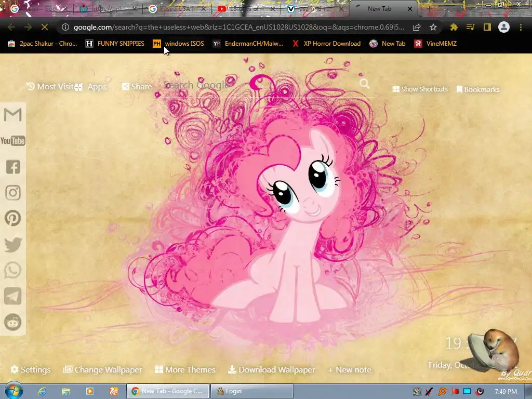Open the Twitter sidebar shortcut
532x399 pixels.
pyautogui.click(x=13, y=245)
